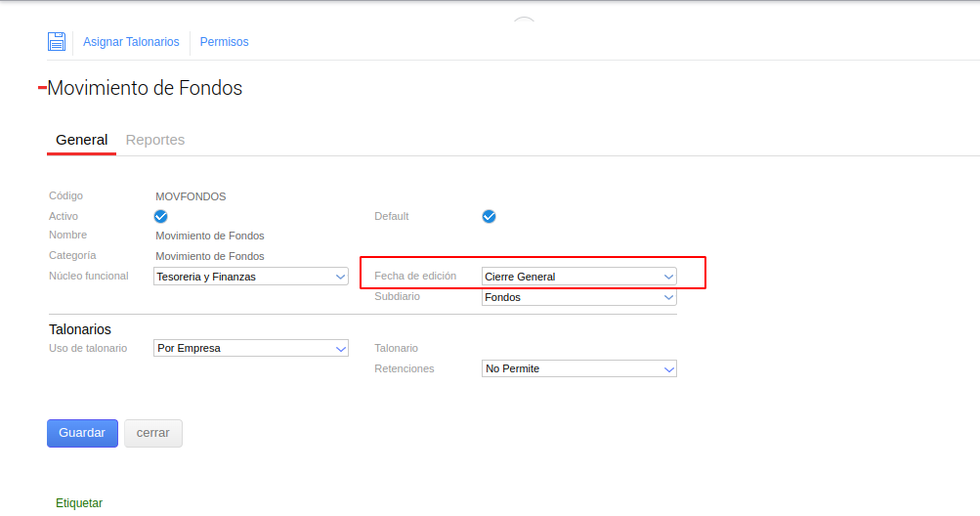Expand the Subdiario dropdown showing Fondos
The height and width of the screenshot is (516, 980).
[578, 297]
